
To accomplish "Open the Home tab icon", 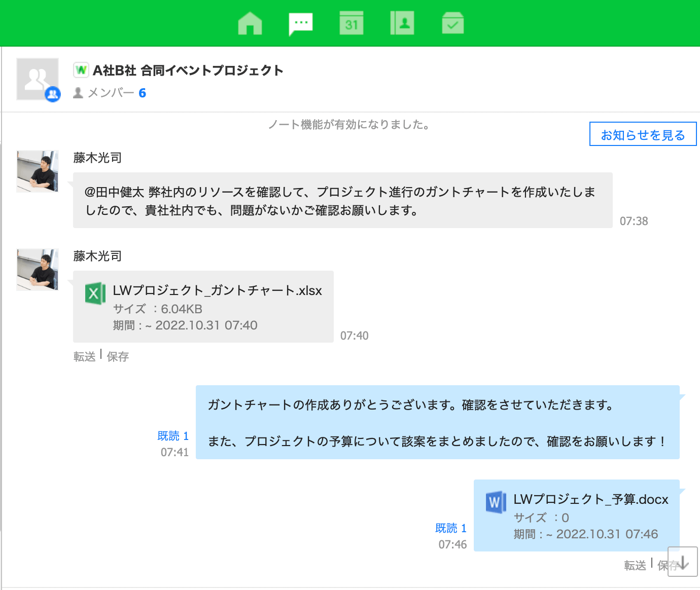I will pyautogui.click(x=250, y=23).
